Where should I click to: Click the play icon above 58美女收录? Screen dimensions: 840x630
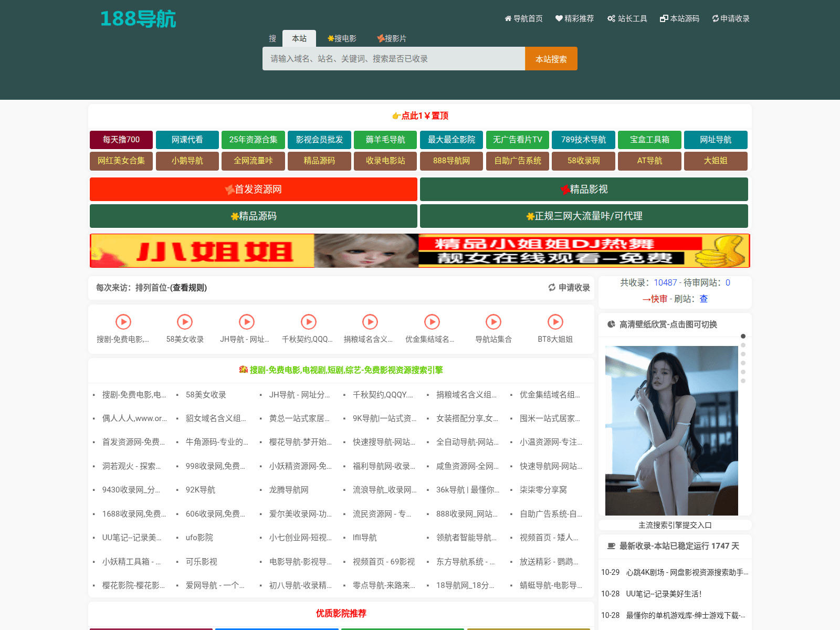click(185, 322)
